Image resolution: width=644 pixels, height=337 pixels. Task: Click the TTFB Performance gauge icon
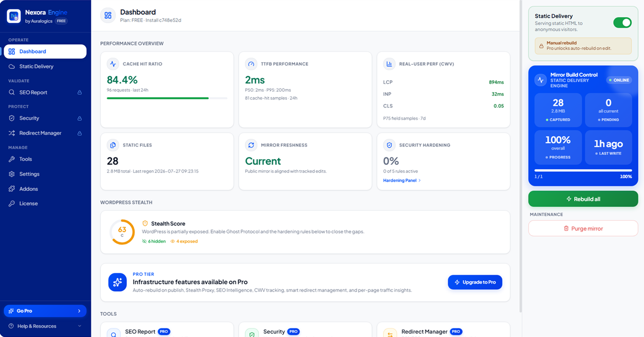click(251, 64)
